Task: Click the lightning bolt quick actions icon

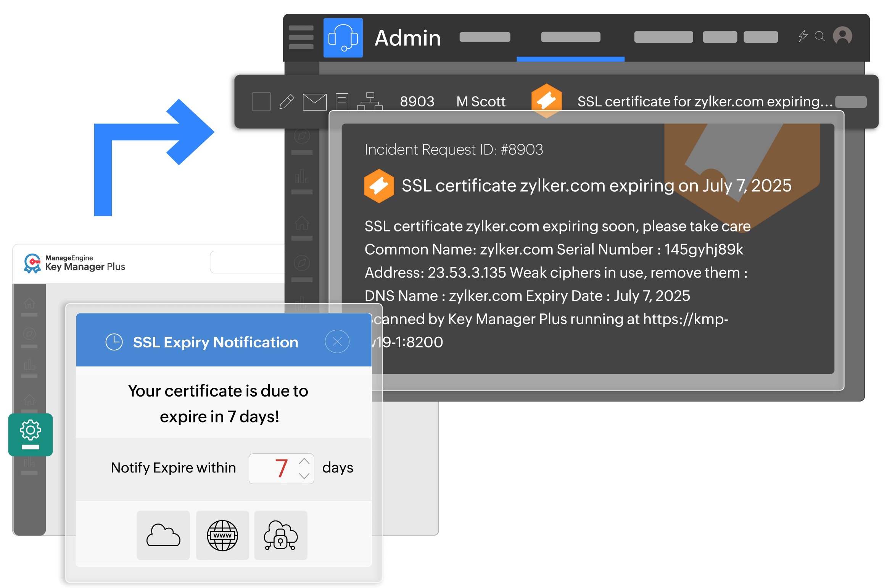Action: tap(803, 36)
